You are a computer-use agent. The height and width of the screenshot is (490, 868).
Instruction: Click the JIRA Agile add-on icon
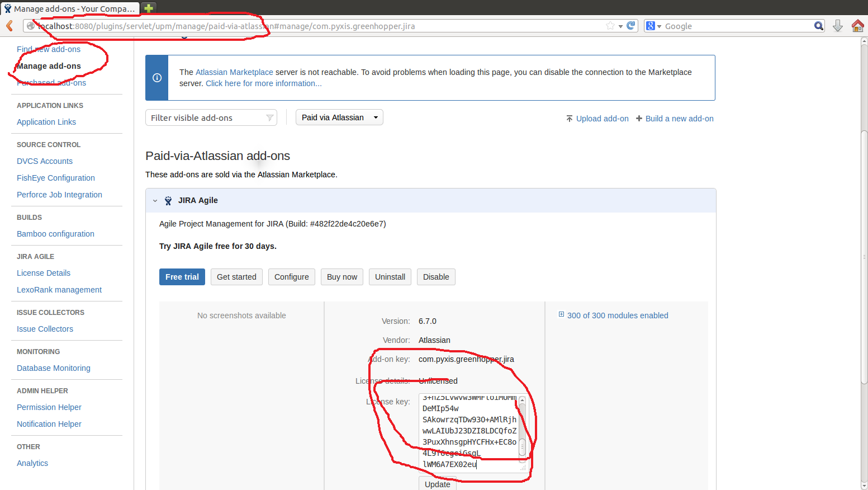click(x=168, y=201)
